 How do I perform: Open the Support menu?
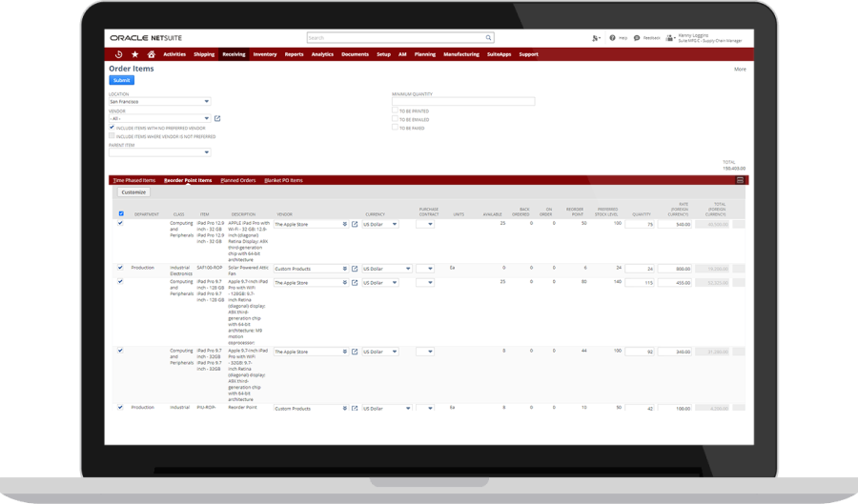(x=528, y=54)
